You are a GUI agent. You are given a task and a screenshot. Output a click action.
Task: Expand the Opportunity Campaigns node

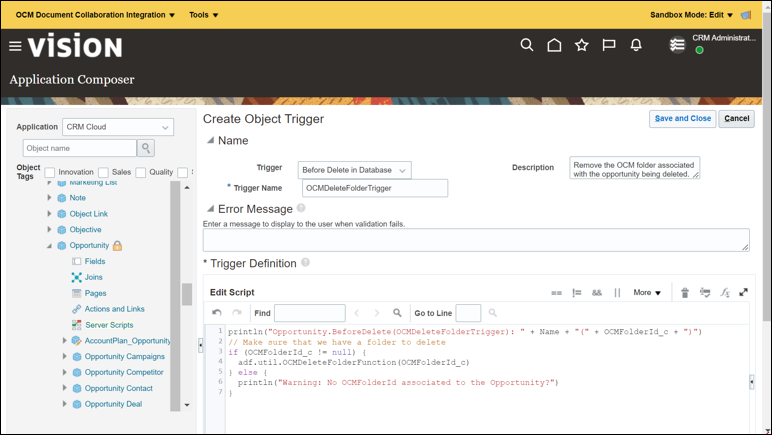(x=64, y=356)
